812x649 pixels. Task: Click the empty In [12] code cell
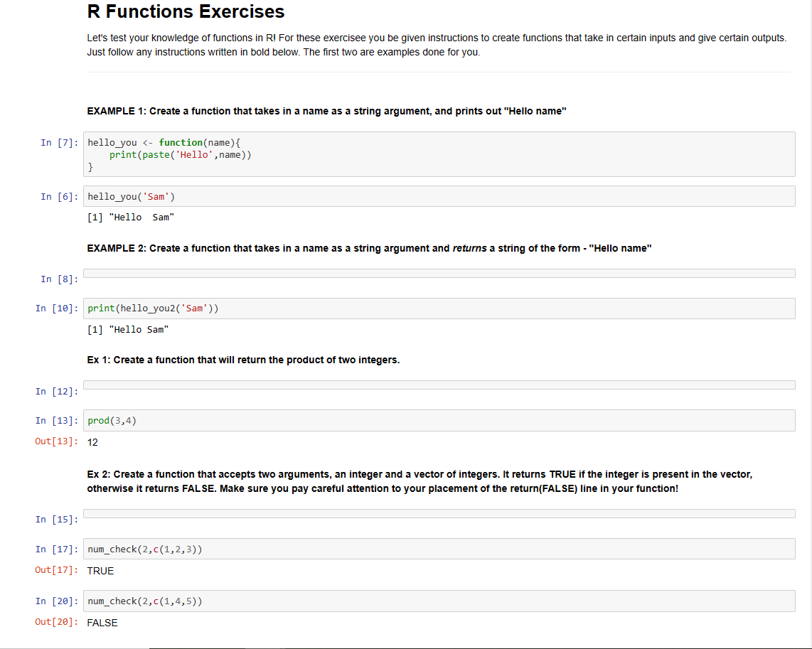439,385
